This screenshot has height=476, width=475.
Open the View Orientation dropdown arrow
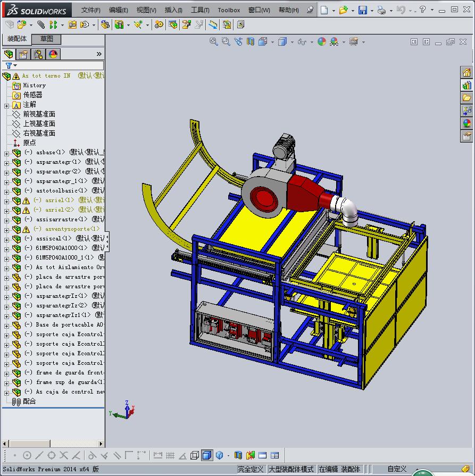272,42
